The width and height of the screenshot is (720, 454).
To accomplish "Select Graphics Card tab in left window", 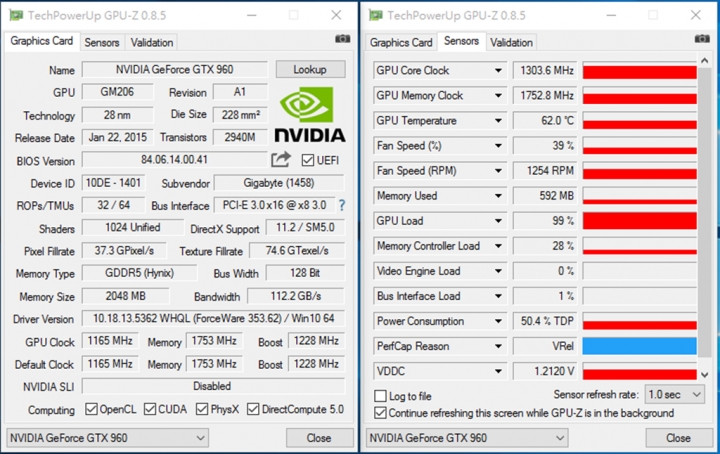I will 42,41.
